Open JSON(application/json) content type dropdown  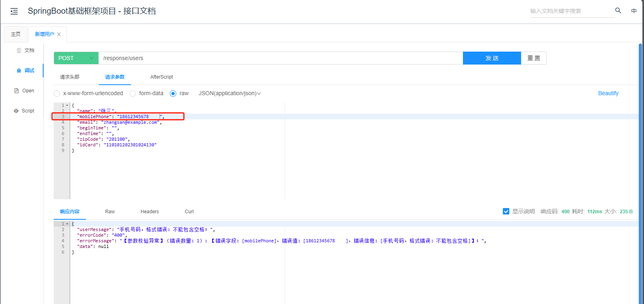click(x=229, y=93)
